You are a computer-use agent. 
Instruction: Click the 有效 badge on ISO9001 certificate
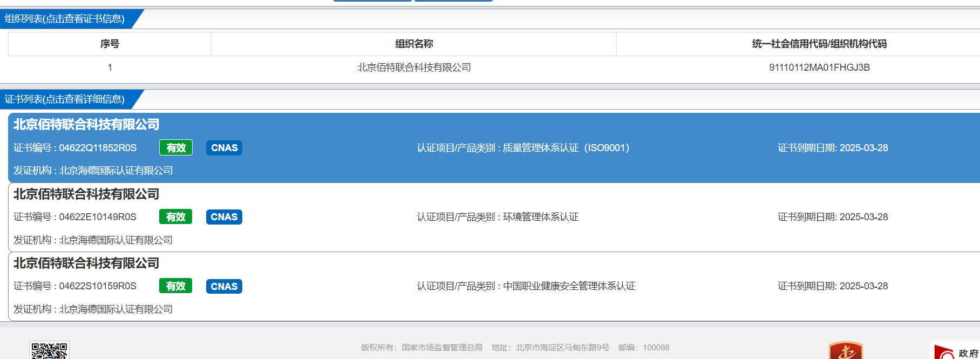[x=176, y=147]
